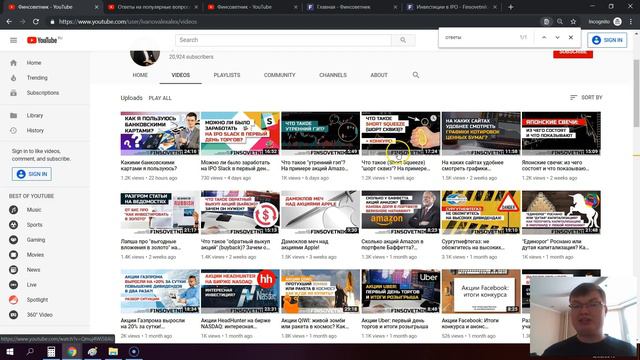Jump to previous find-in-page result
The width and height of the screenshot is (640, 360).
pyautogui.click(x=544, y=37)
